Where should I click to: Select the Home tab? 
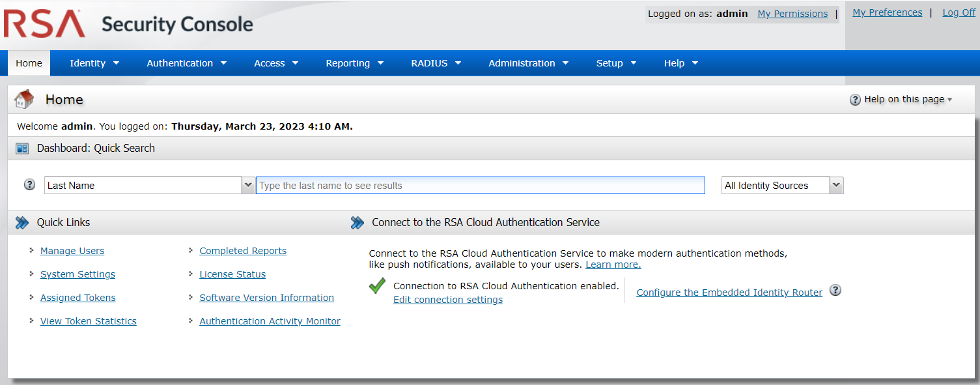[29, 63]
